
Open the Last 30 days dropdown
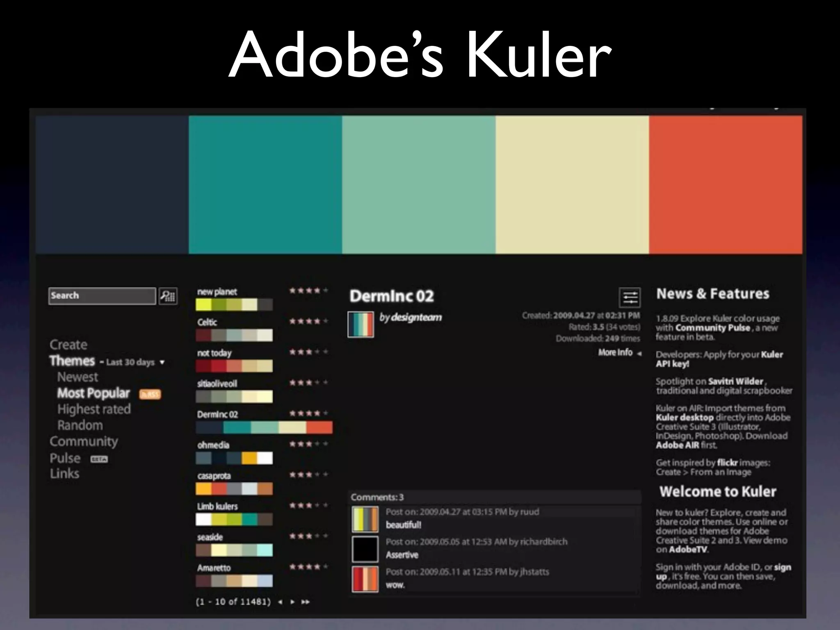tap(135, 362)
